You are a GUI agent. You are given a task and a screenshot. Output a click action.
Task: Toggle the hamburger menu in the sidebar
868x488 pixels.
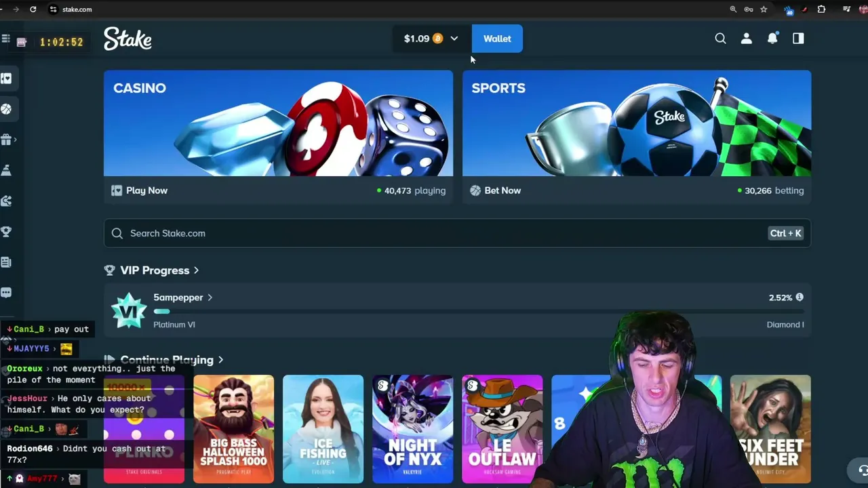pos(5,39)
